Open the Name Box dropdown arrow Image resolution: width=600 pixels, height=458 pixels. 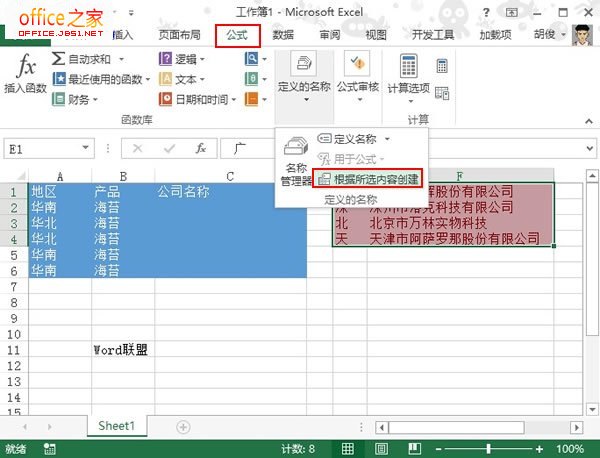pyautogui.click(x=86, y=148)
